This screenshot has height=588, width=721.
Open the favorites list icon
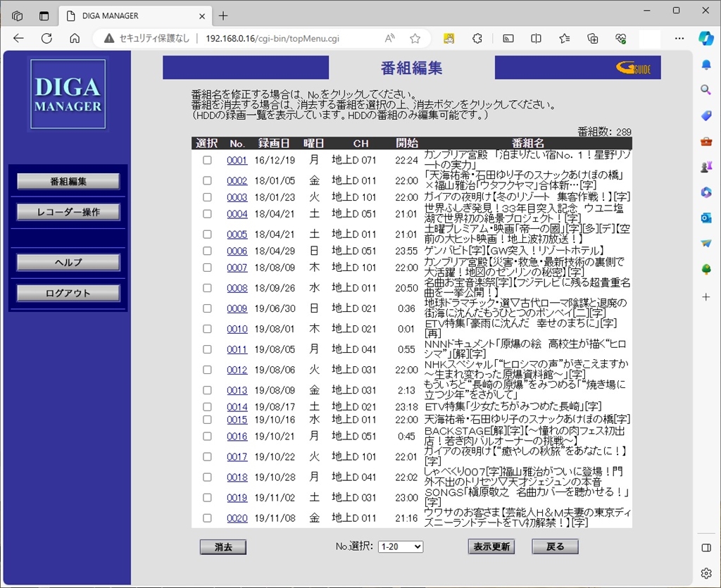pos(565,39)
